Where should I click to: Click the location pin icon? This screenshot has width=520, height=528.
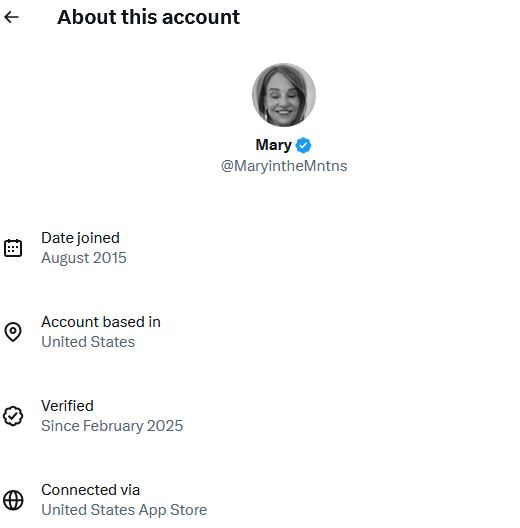pos(13,332)
